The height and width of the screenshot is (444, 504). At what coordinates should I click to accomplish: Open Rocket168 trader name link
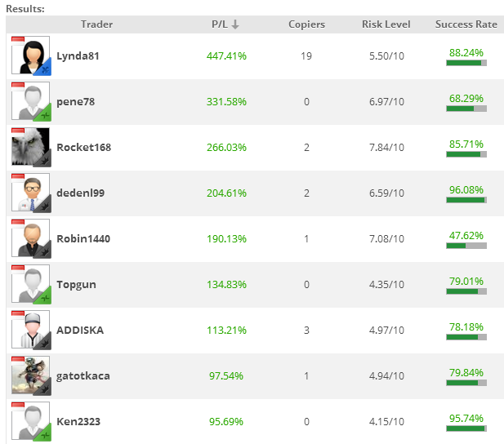click(83, 148)
